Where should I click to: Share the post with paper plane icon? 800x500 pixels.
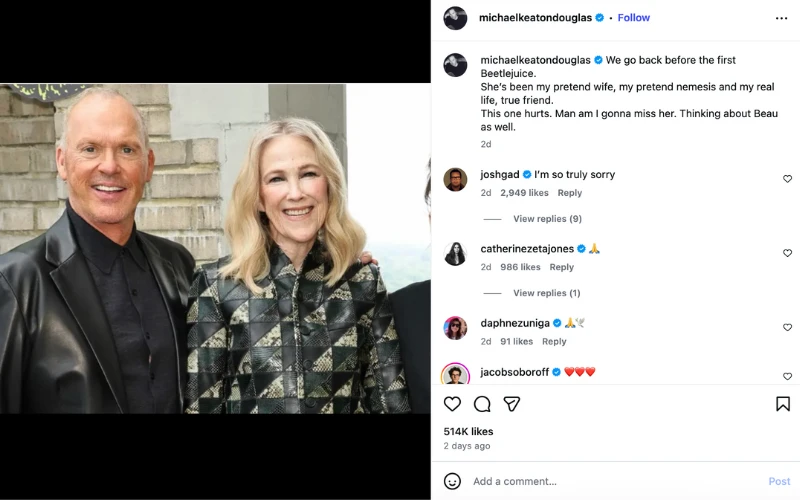[511, 404]
